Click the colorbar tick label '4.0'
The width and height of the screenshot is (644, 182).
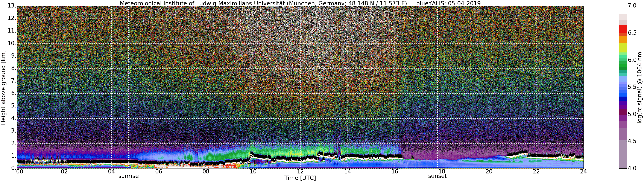point(632,168)
